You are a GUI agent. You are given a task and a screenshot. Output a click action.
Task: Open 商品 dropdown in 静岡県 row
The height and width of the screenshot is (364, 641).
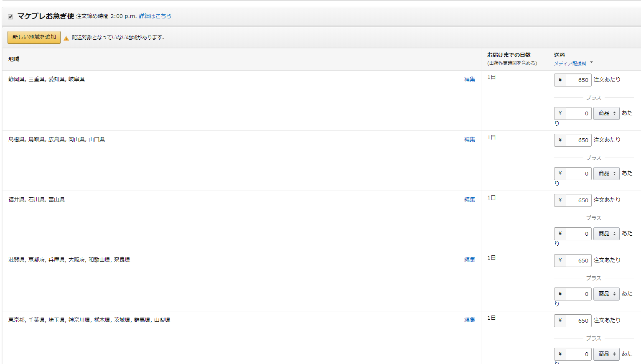point(606,113)
